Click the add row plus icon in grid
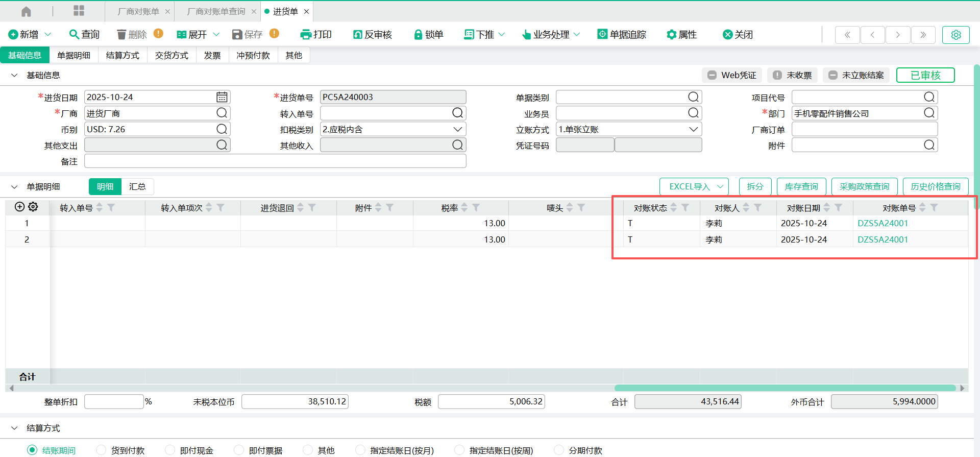Screen dimensions: 980x457 coord(19,207)
